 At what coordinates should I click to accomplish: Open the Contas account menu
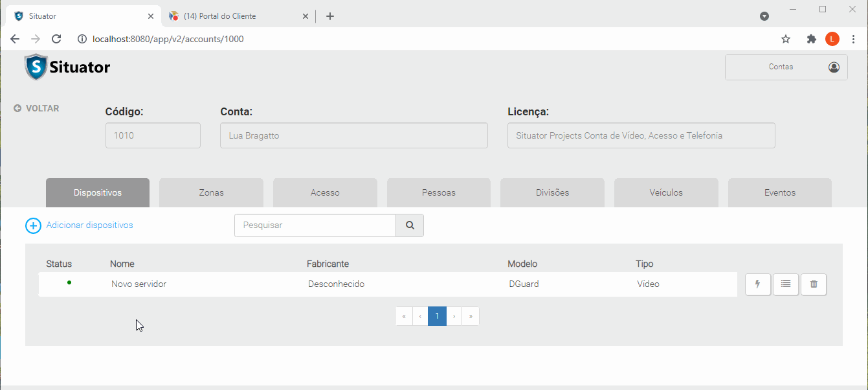pyautogui.click(x=786, y=67)
